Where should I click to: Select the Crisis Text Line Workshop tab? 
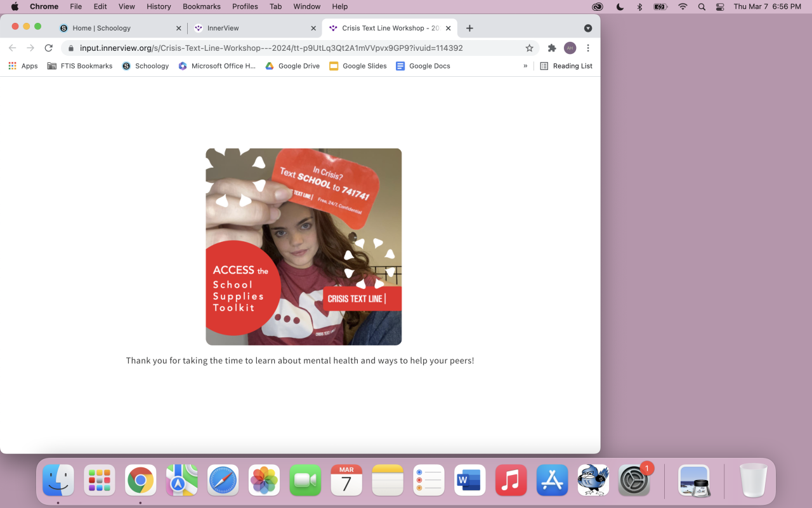[x=388, y=28]
